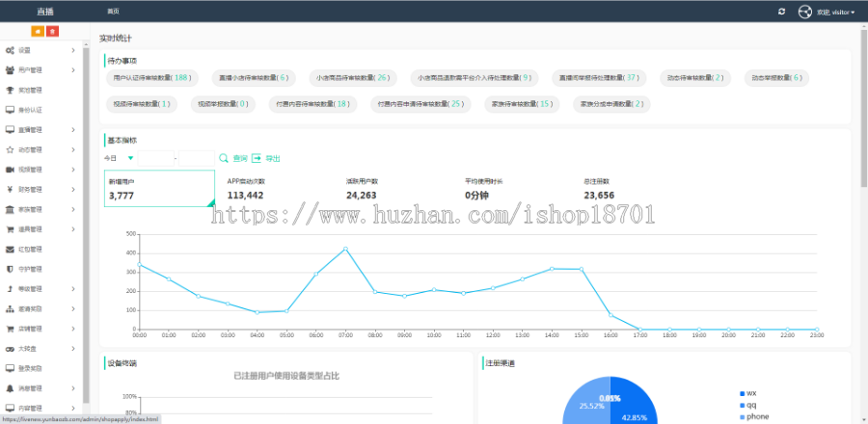This screenshot has width=868, height=424.
Task: Expand the 大转盘 menu chevron
Action: point(73,349)
